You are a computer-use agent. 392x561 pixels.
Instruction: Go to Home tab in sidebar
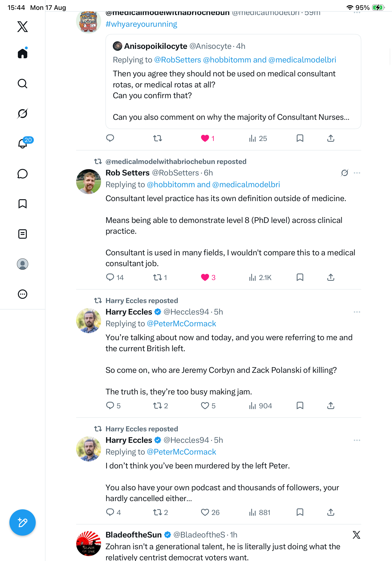coord(23,53)
